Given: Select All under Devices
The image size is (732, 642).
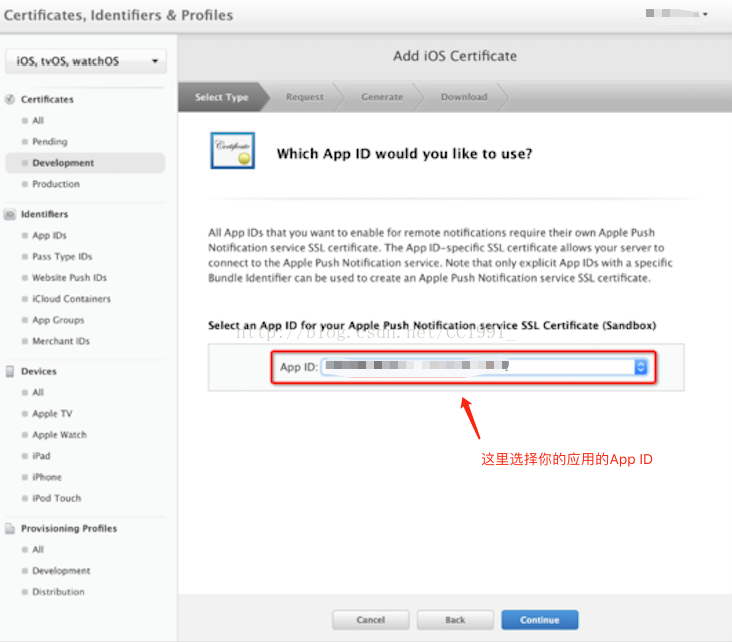Looking at the screenshot, I should pyautogui.click(x=38, y=393).
